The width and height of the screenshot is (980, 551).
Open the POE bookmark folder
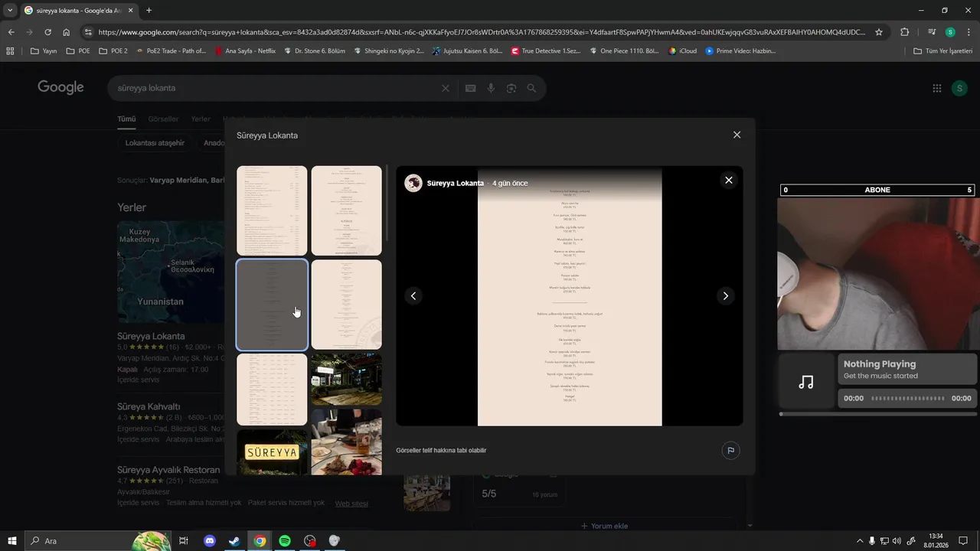(x=78, y=51)
